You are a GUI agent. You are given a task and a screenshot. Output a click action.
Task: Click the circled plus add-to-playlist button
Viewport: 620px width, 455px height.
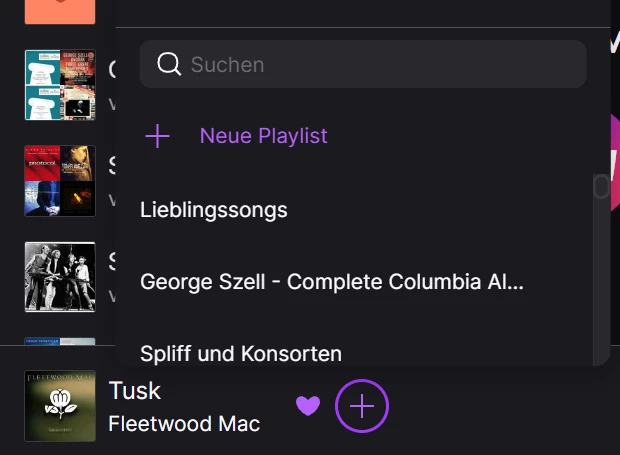click(362, 406)
